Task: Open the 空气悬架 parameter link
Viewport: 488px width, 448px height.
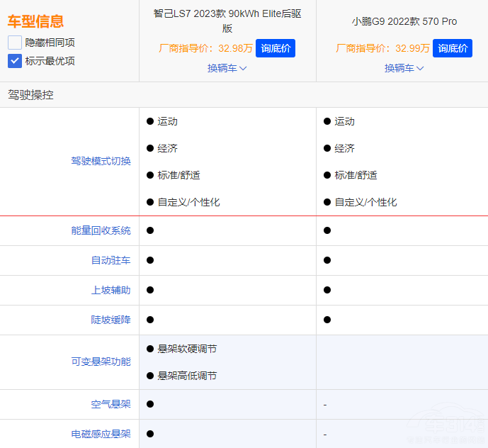Action: point(110,404)
